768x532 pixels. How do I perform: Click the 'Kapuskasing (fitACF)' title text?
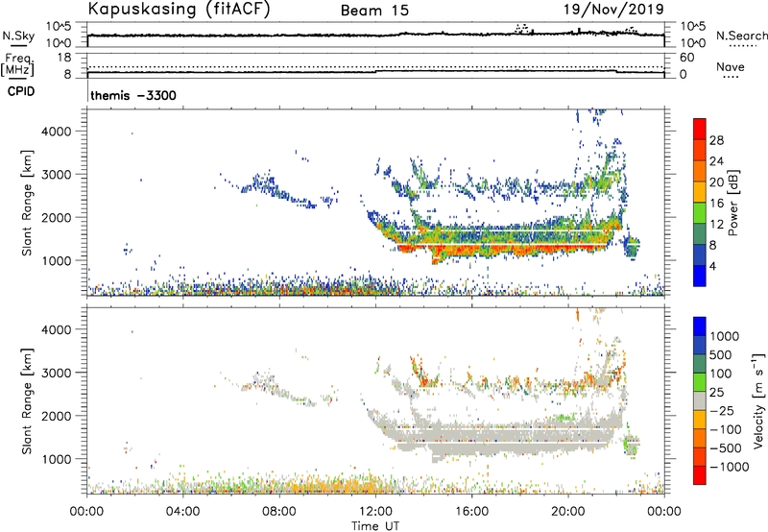coord(179,9)
